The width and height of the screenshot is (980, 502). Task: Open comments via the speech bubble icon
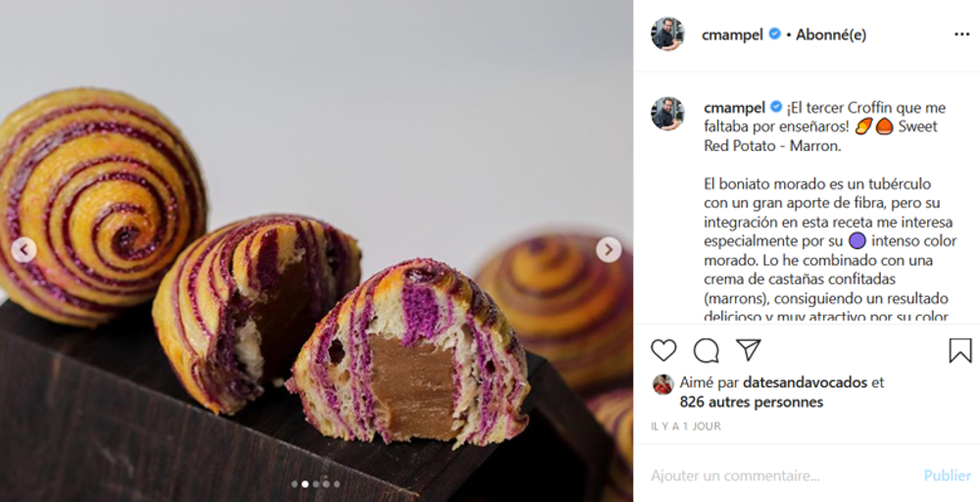pos(706,351)
